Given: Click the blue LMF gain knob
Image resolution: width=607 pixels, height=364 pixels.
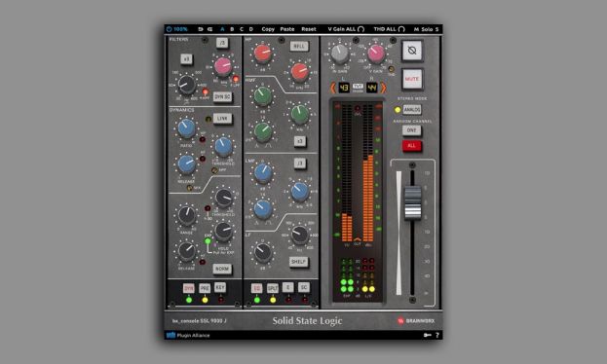Looking at the screenshot, I should pos(263,173).
